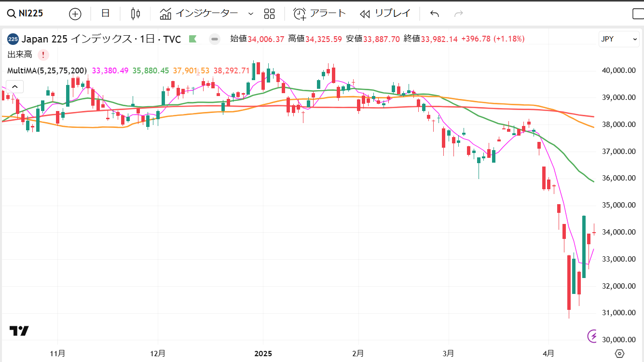
Task: Select the candlestick chart style icon
Action: click(136, 14)
